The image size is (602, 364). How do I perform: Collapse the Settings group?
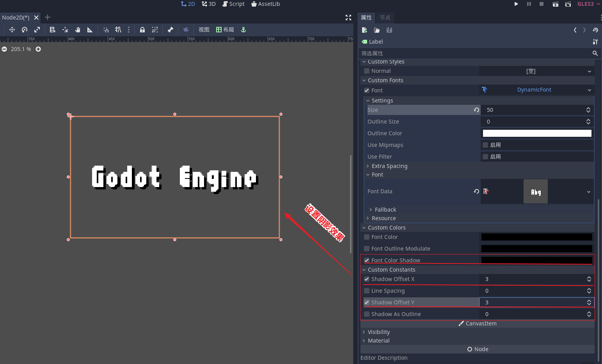[368, 101]
